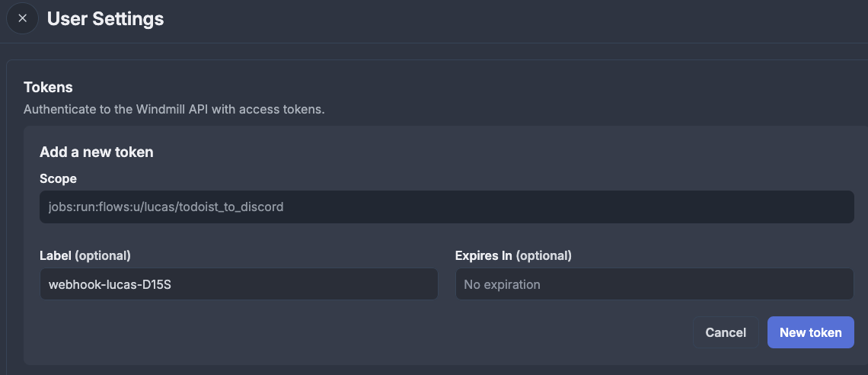Dismiss settings using the X icon
The image size is (868, 375).
tap(22, 18)
